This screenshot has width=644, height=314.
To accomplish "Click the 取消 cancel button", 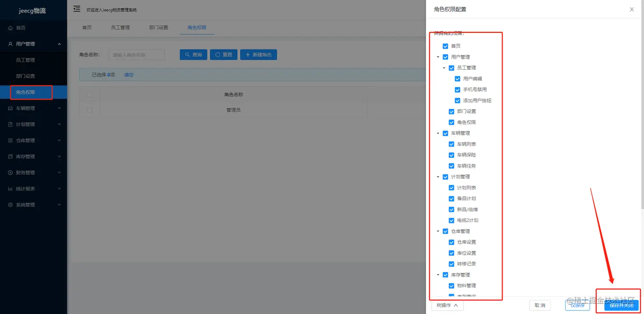I will click(x=540, y=305).
